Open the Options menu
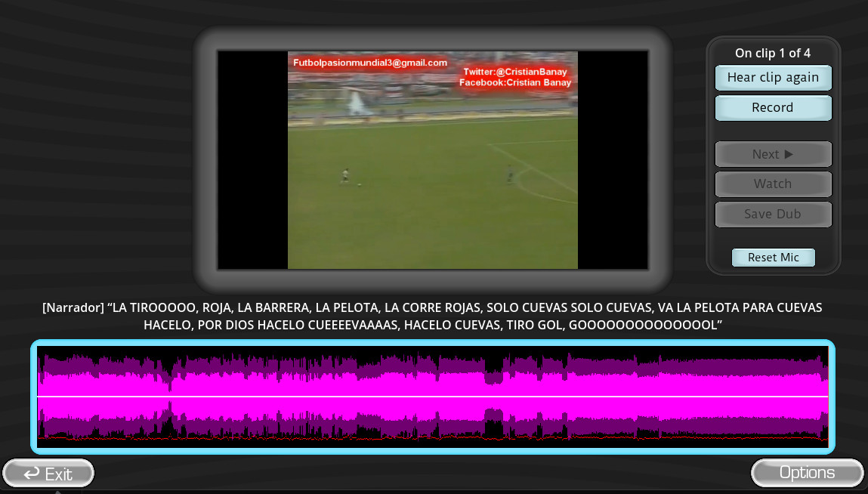Image resolution: width=868 pixels, height=494 pixels. coord(807,472)
